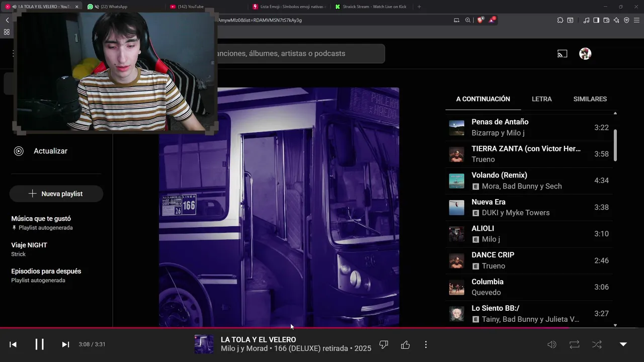Play TIERRA ZANTA from the queue
Viewport: 644px width, 362px height.
[x=529, y=154]
